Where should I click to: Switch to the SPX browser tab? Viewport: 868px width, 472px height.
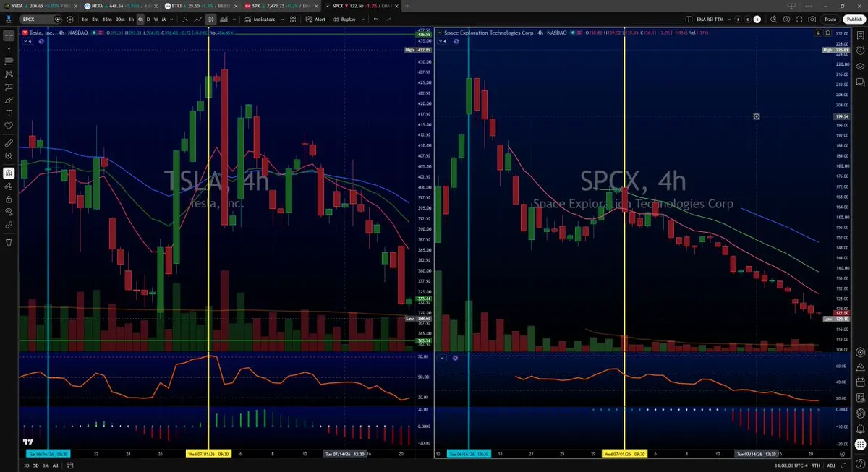[x=280, y=5]
